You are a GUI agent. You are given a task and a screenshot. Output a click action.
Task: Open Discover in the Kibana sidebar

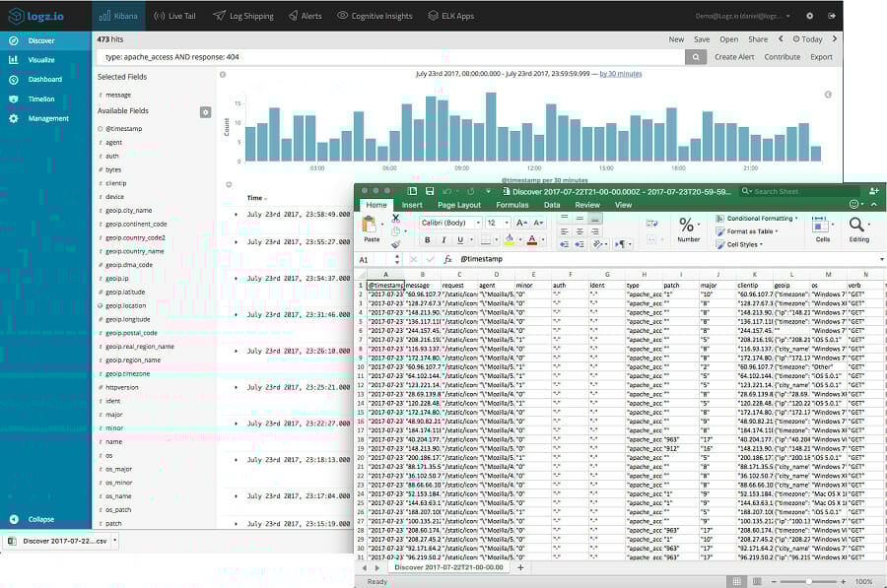click(40, 40)
